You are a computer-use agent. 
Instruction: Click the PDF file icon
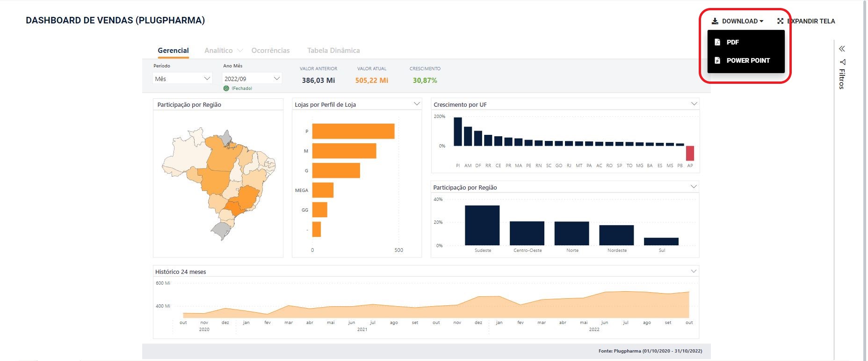click(717, 42)
